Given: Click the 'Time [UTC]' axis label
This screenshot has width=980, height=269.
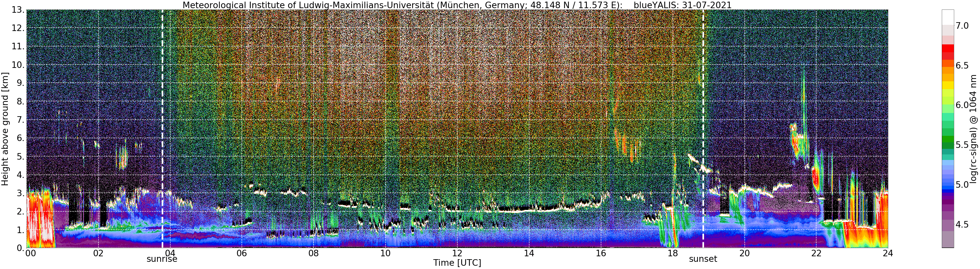Looking at the screenshot, I should pyautogui.click(x=457, y=263).
